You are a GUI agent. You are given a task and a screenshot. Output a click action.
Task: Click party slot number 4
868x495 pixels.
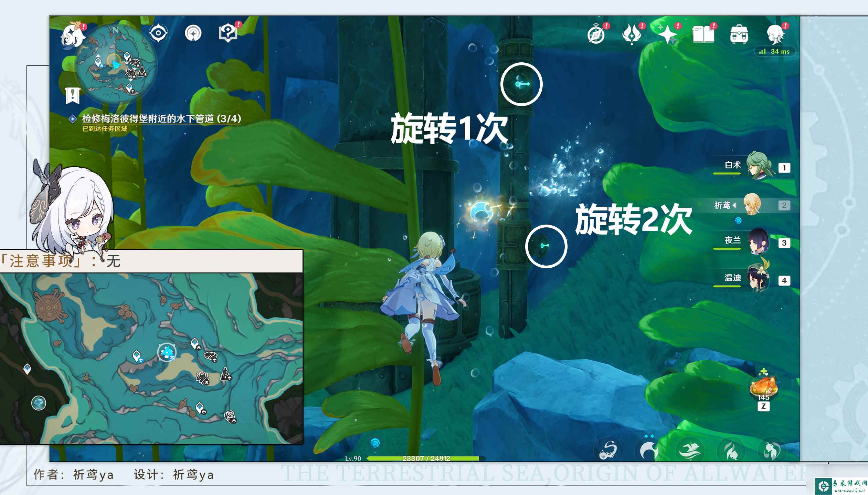[x=784, y=280]
